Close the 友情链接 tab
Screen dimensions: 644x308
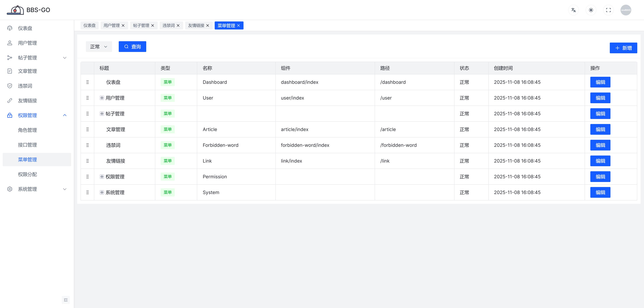pyautogui.click(x=207, y=25)
